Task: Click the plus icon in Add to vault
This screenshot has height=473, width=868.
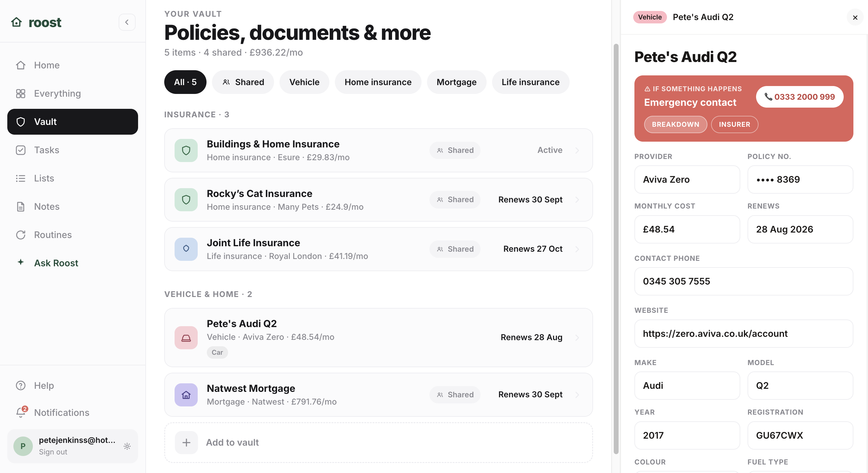Action: (186, 442)
